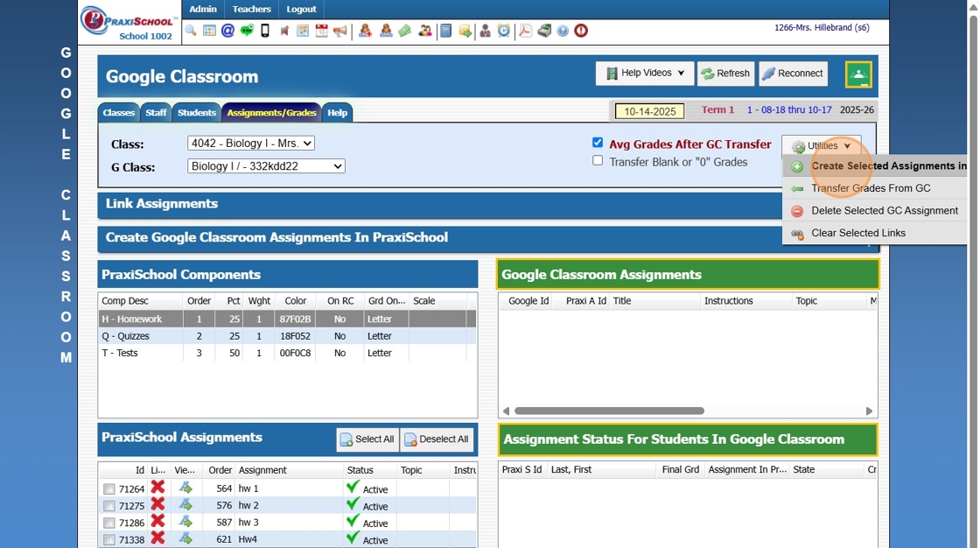Check the box for assignment 71264
This screenshot has width=980, height=548.
pyautogui.click(x=109, y=489)
